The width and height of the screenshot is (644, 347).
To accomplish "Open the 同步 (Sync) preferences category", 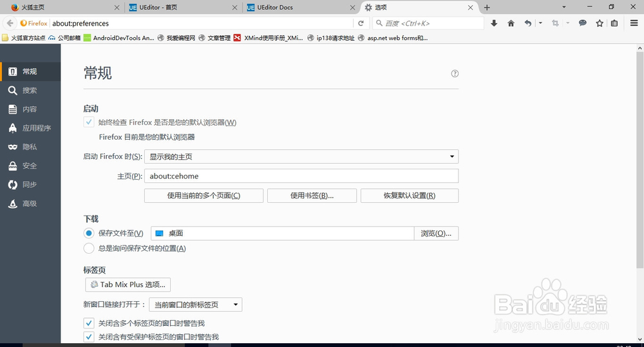I will tap(30, 185).
